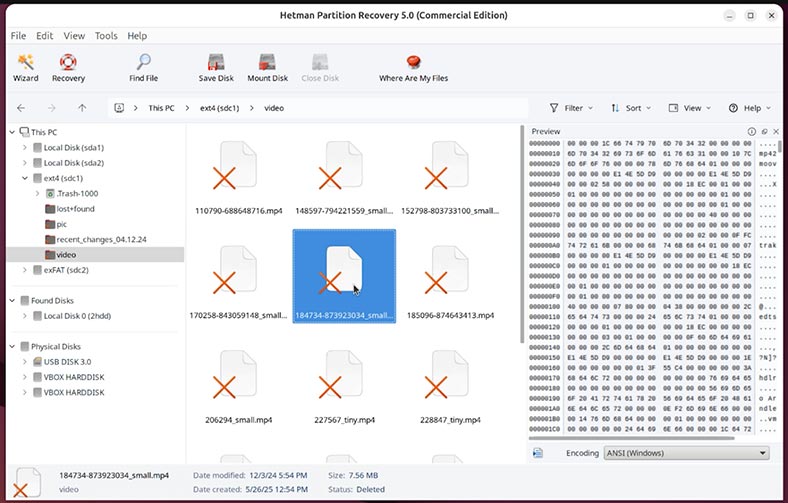Select file 185096-874643413.mp4
The height and width of the screenshot is (503, 788).
(x=450, y=282)
